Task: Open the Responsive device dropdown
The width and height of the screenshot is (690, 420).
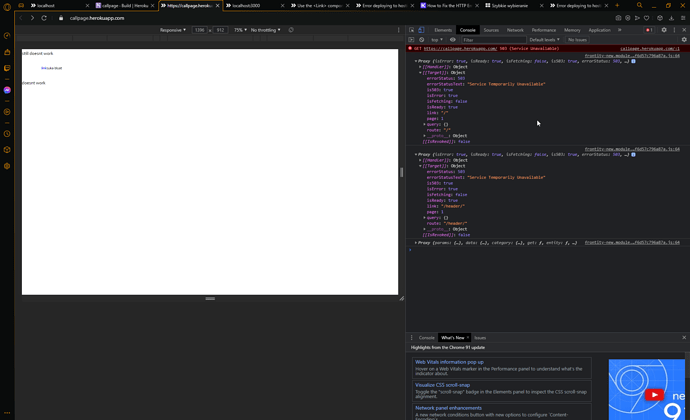Action: [x=174, y=30]
